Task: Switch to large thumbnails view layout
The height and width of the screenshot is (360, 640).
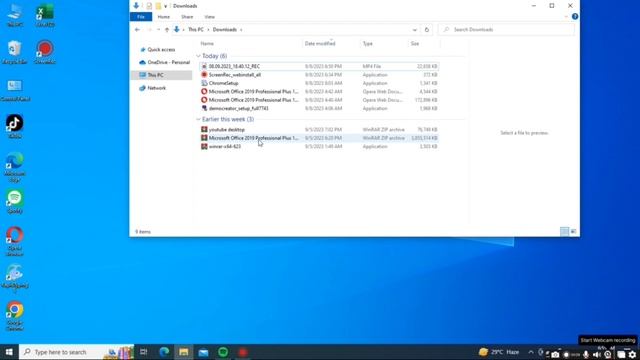Action: point(573,232)
